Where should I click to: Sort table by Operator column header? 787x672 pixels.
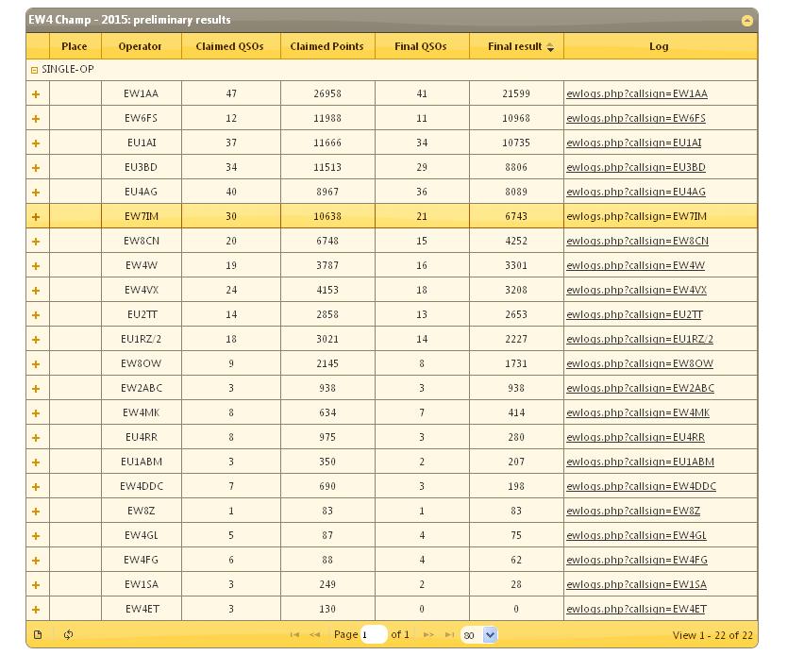coord(140,46)
